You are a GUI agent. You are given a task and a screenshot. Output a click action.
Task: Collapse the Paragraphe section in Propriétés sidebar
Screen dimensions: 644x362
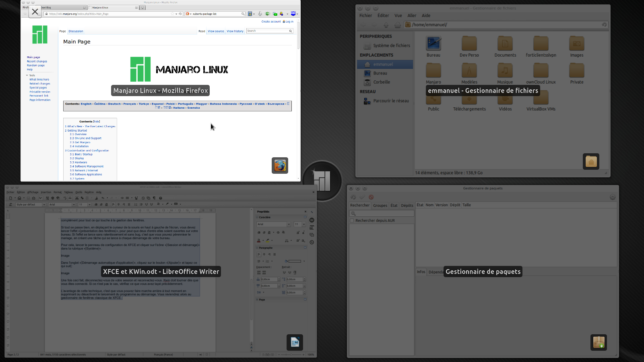click(257, 248)
